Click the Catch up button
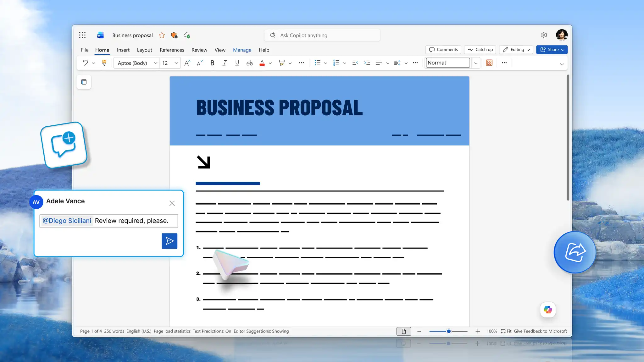 coord(480,50)
